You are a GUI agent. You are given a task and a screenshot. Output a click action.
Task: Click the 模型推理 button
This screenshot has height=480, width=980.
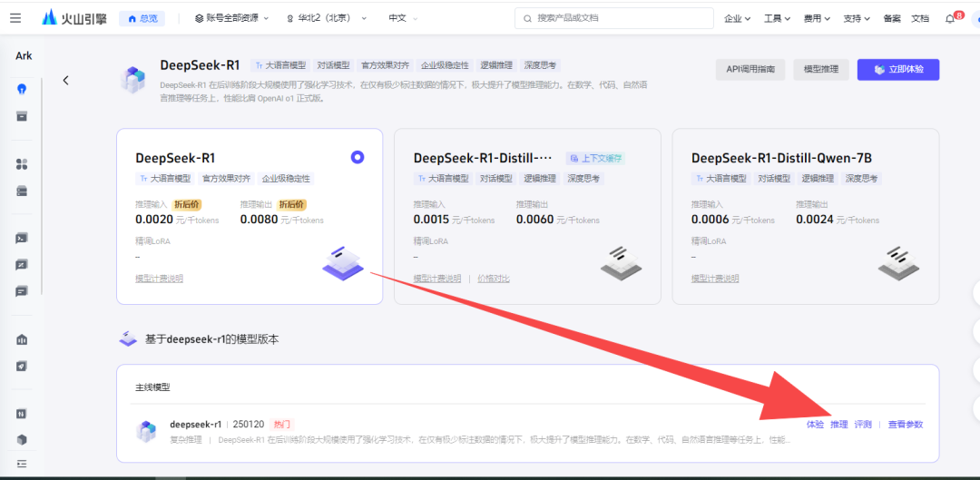coord(821,70)
